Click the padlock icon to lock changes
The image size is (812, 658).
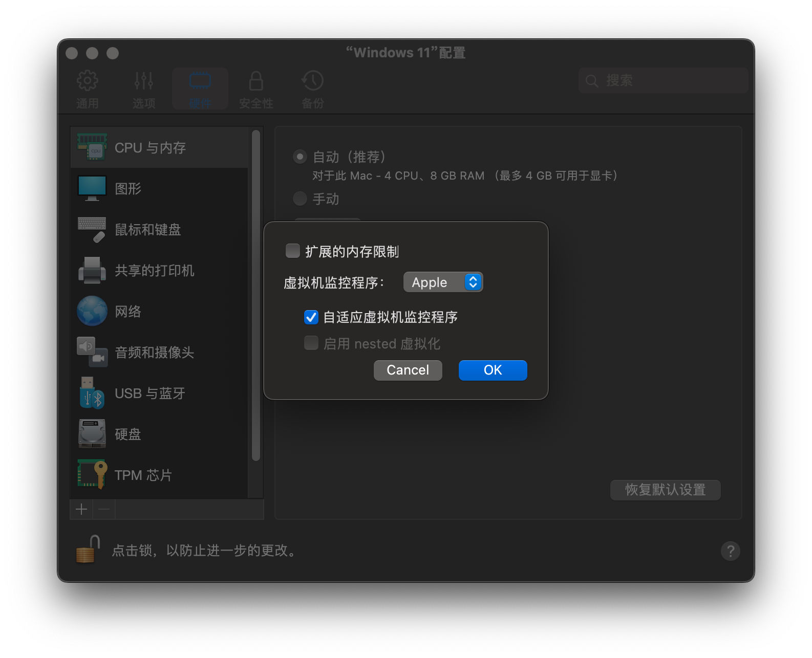(x=88, y=550)
